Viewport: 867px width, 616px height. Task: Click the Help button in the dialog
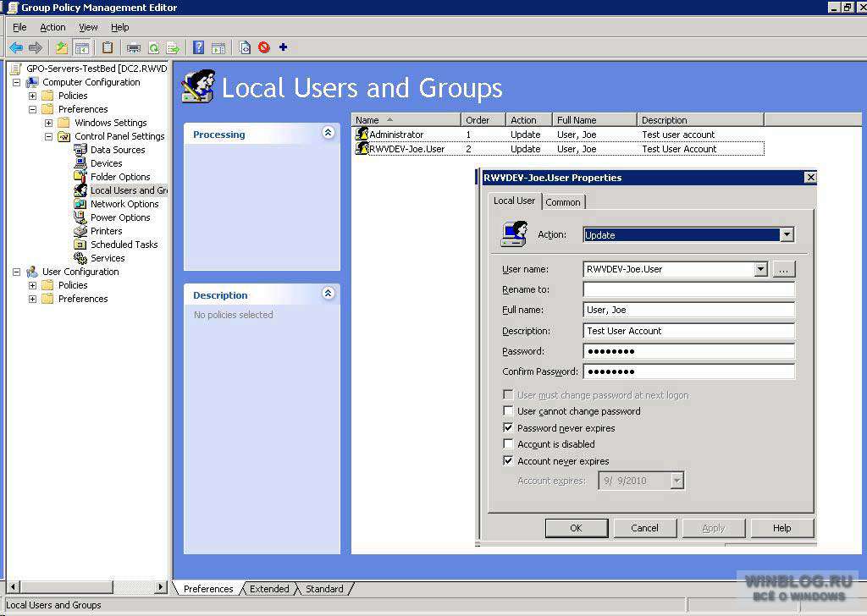click(781, 528)
